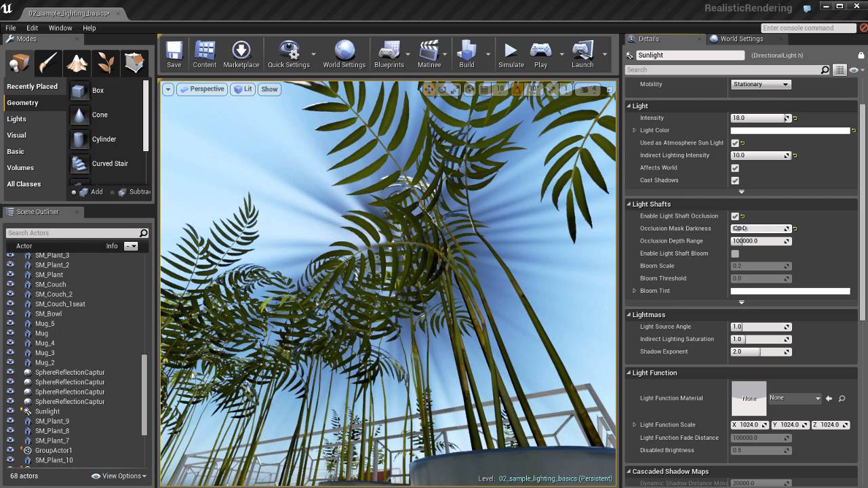Select the Place mode icon
This screenshot has height=488, width=868.
[x=19, y=62]
